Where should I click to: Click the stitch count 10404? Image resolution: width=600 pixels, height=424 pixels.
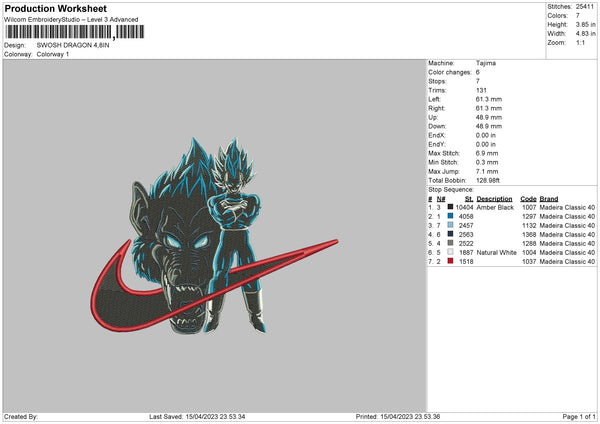point(464,207)
